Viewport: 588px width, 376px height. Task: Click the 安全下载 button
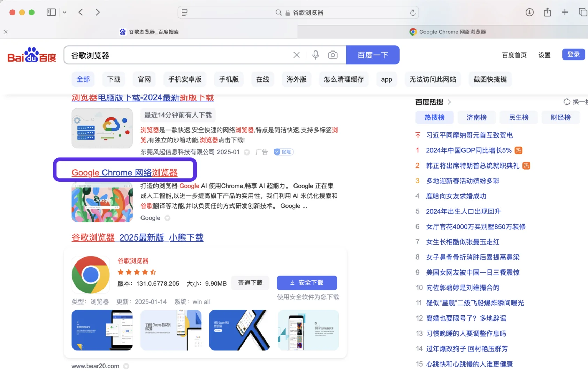pyautogui.click(x=307, y=283)
